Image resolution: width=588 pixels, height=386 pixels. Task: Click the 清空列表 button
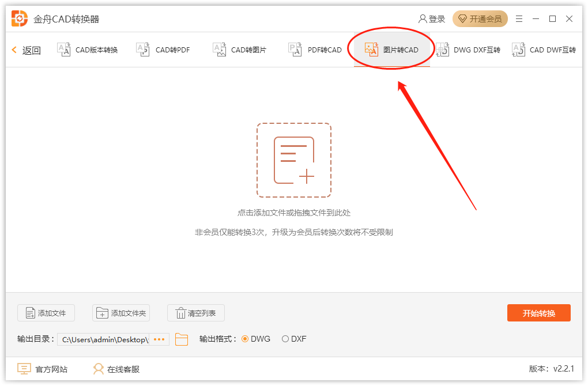196,313
